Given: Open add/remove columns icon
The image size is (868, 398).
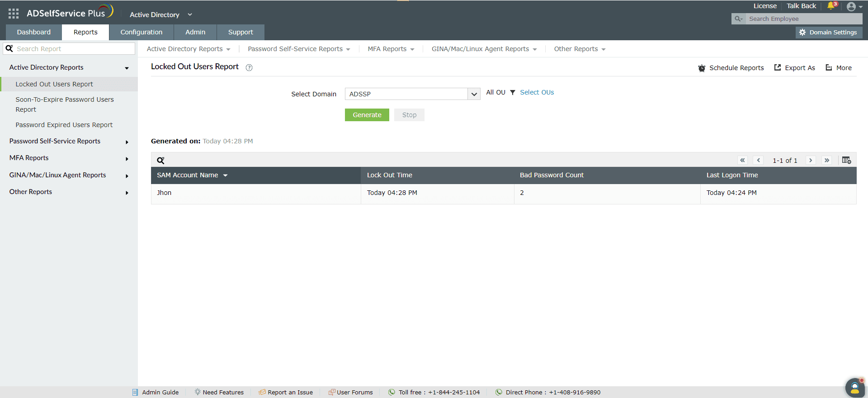Looking at the screenshot, I should pyautogui.click(x=846, y=160).
